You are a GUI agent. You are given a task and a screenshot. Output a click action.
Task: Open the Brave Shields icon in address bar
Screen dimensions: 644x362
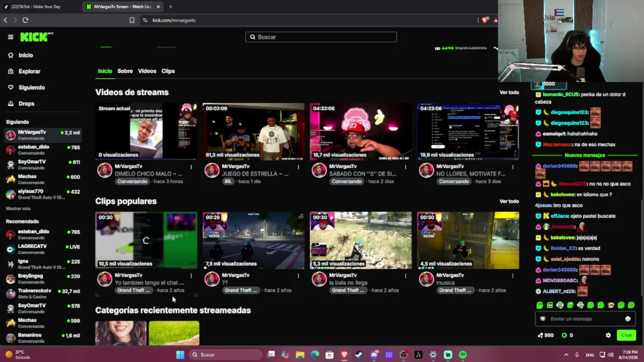pos(485,20)
